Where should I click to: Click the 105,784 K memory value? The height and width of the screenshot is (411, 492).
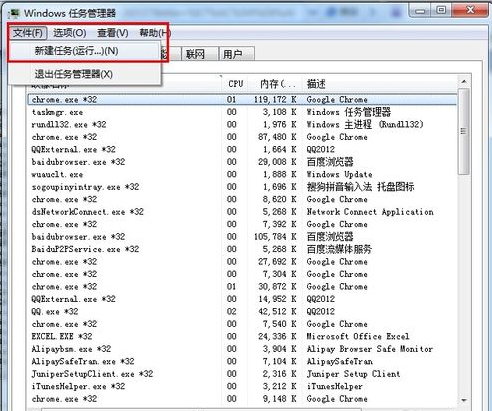point(275,237)
